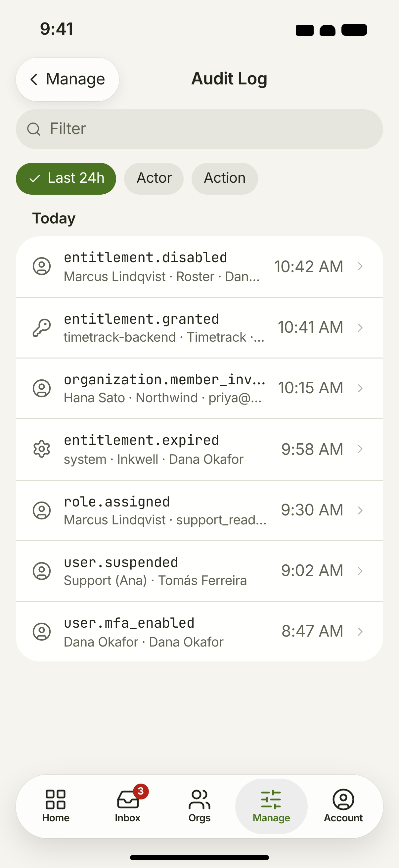Expand the 10:42 AM entry chevron
This screenshot has width=399, height=868.
360,266
